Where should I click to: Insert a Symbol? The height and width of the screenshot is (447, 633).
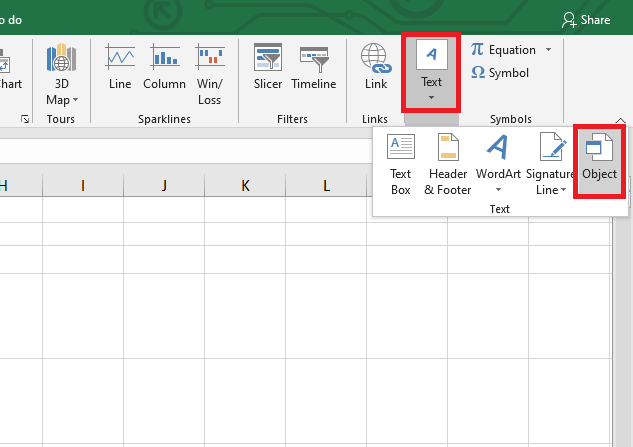click(500, 73)
